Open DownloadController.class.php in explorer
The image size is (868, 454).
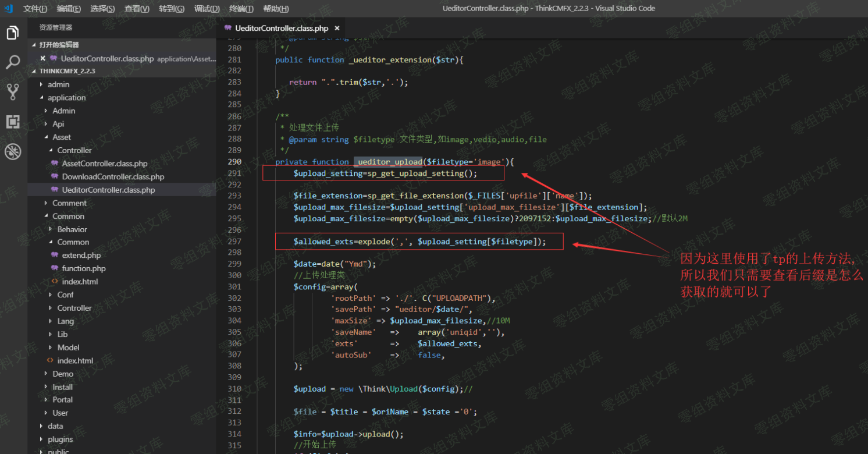113,177
